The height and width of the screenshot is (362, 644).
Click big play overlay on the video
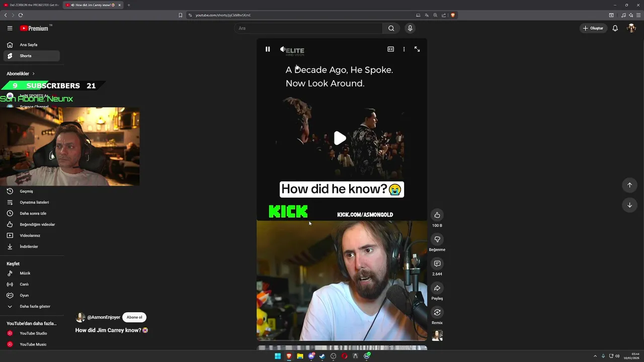click(x=340, y=138)
